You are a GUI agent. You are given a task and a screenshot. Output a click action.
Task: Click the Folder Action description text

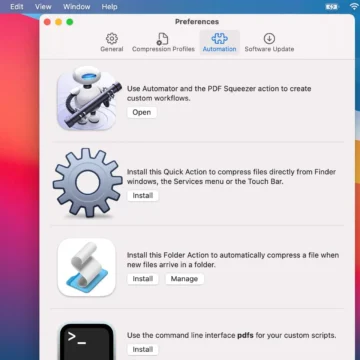tap(233, 260)
